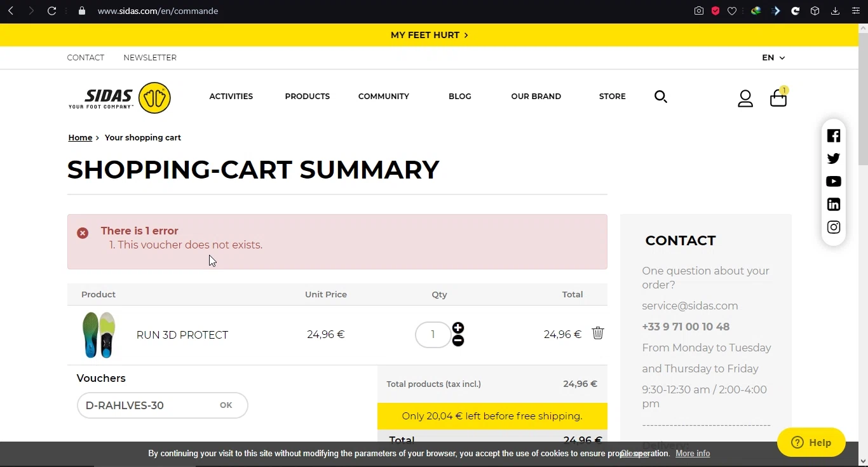Viewport: 868px width, 467px height.
Task: Click phone number +33 9 71 00 10 48
Action: tap(686, 327)
